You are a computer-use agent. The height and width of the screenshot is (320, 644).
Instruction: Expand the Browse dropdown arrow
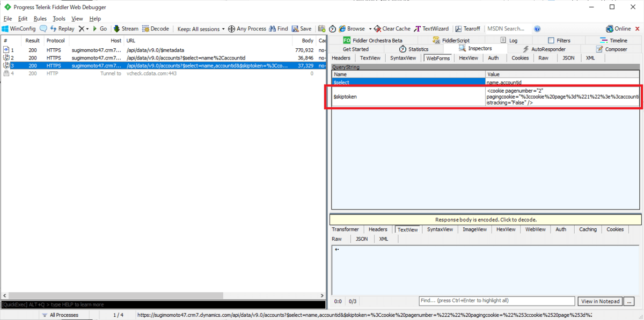(x=370, y=29)
